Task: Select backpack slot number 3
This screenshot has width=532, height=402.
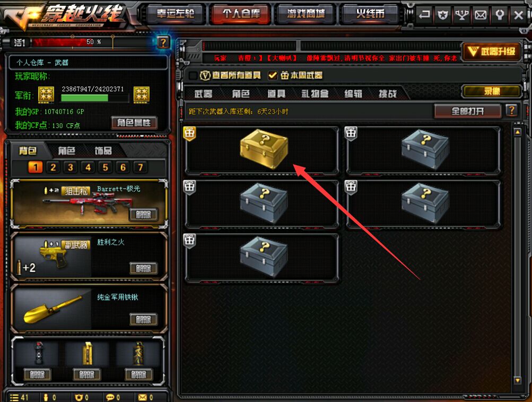Action: click(71, 167)
